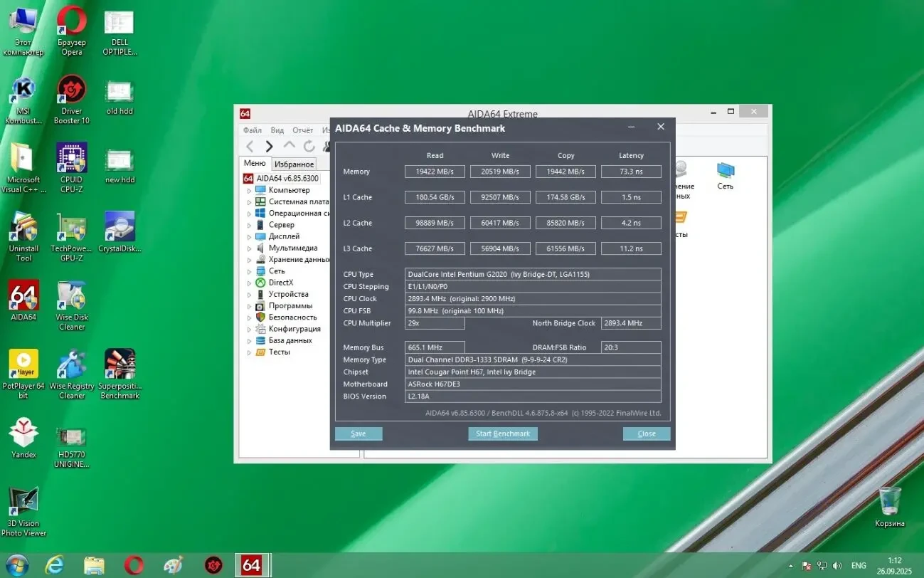The image size is (924, 578).
Task: Expand the Компьютер tree node
Action: 249,191
